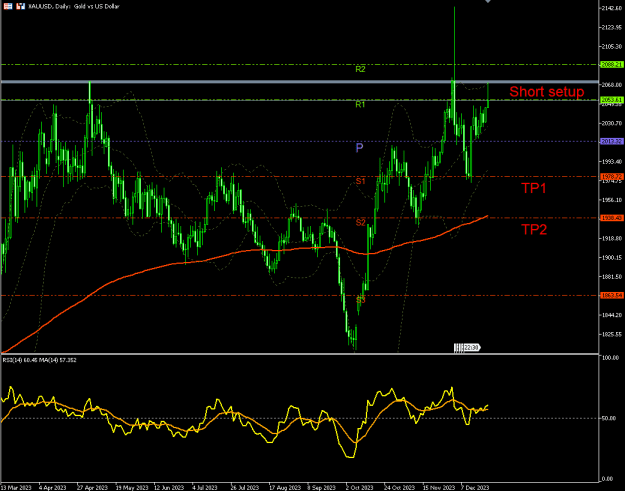Screen dimensions: 625x491
Task: Click the 1844.20 price scale value
Action: 613,315
